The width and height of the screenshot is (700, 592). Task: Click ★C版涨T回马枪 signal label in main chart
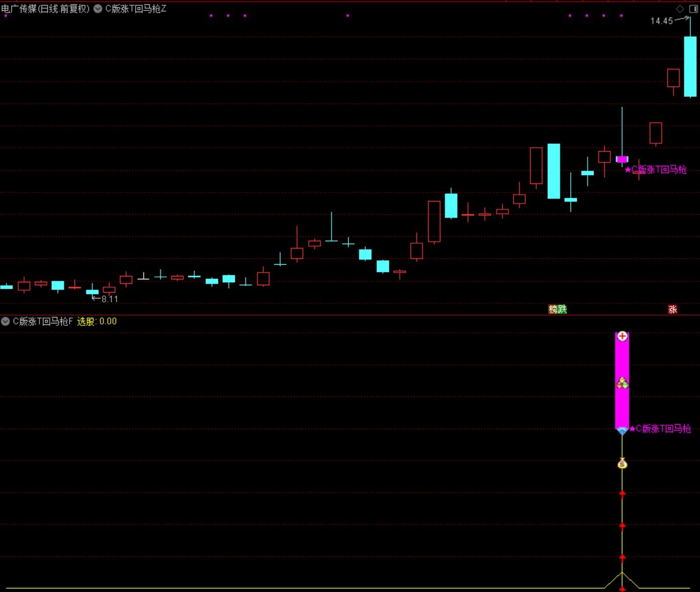point(655,170)
